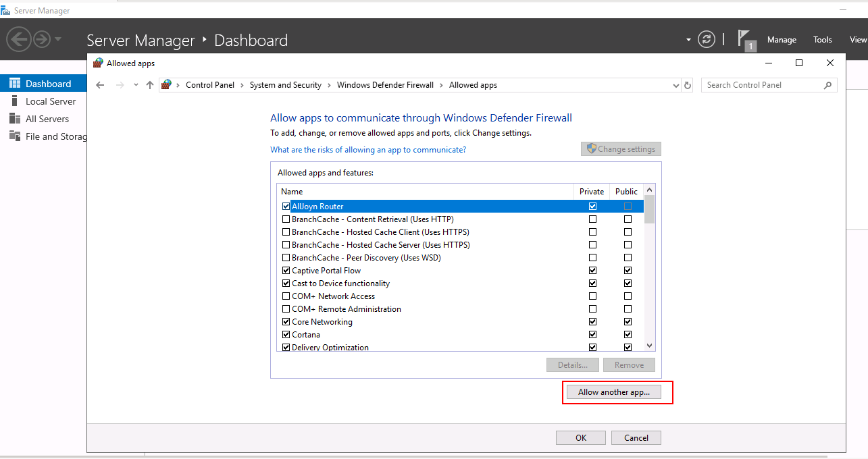868x459 pixels.
Task: Click the File and Storage icon in sidebar
Action: 15,136
